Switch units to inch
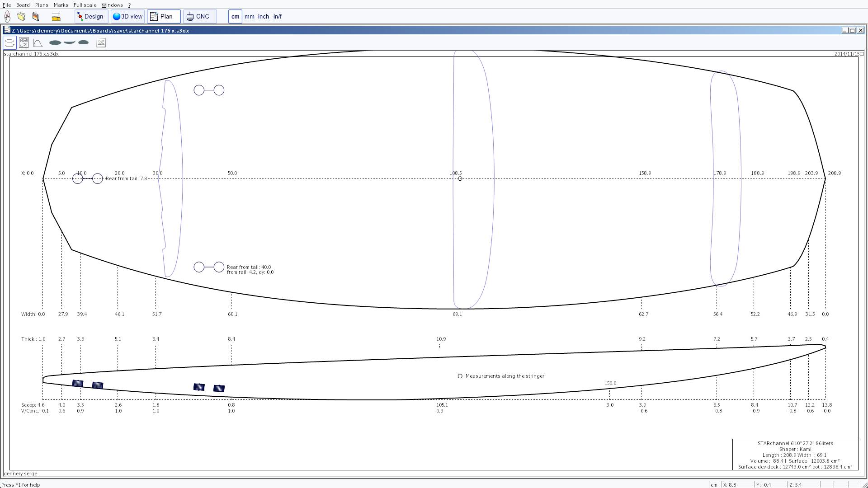 pyautogui.click(x=264, y=17)
